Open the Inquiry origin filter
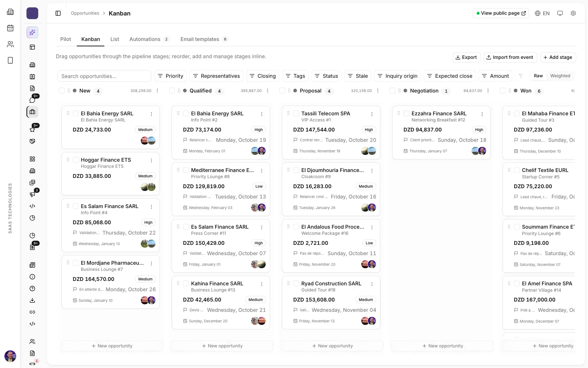Screen dimensions: 588x368 pyautogui.click(x=397, y=76)
